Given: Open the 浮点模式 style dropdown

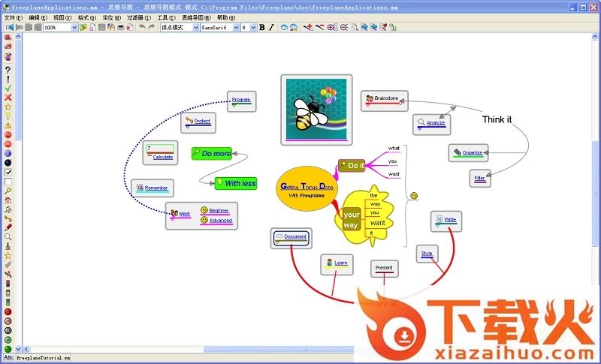Looking at the screenshot, I should coord(196,27).
